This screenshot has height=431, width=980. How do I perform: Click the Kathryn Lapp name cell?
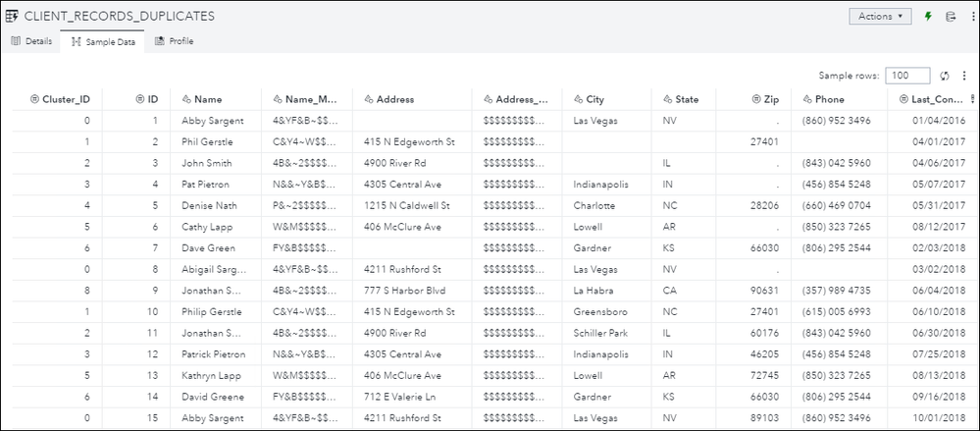tap(216, 376)
